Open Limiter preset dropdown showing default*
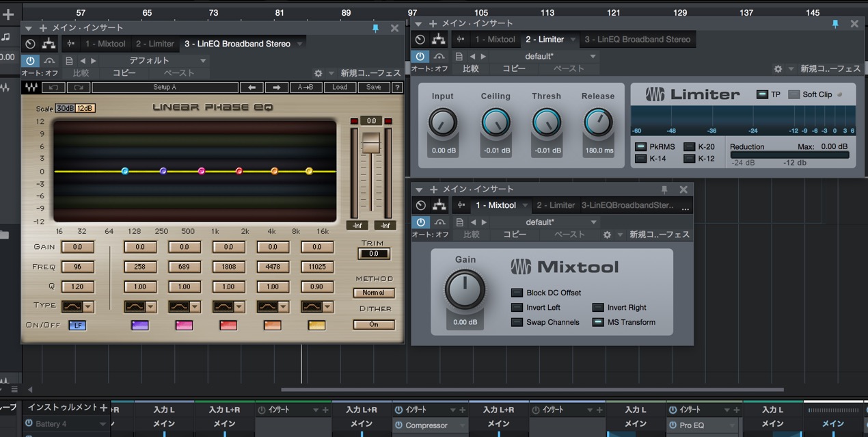Viewport: 868px width, 437px height. (x=561, y=56)
